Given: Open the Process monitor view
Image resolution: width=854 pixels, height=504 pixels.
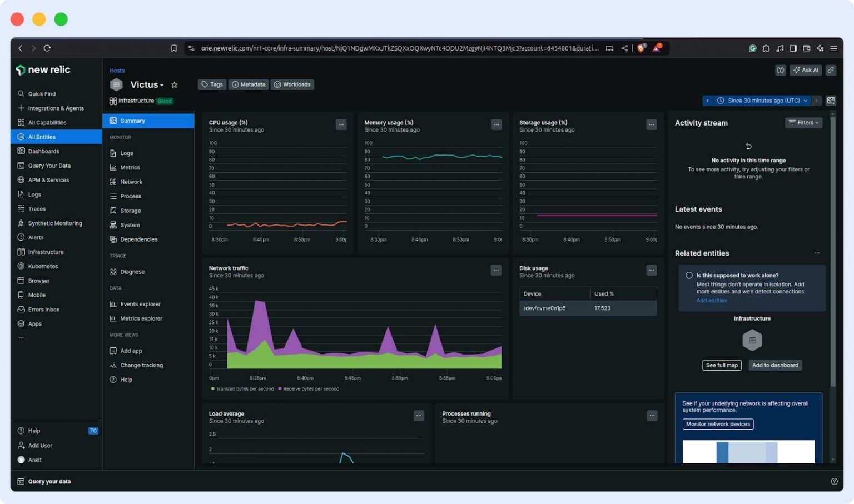Looking at the screenshot, I should pyautogui.click(x=131, y=196).
